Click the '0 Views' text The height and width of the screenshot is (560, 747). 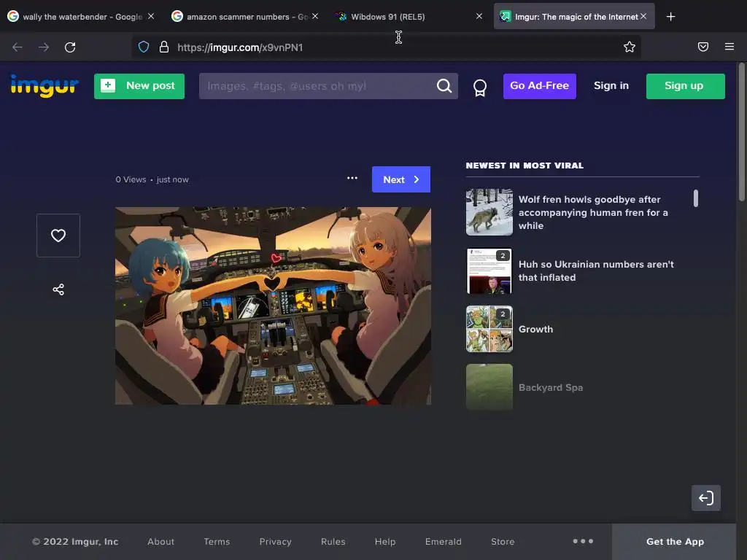131,179
